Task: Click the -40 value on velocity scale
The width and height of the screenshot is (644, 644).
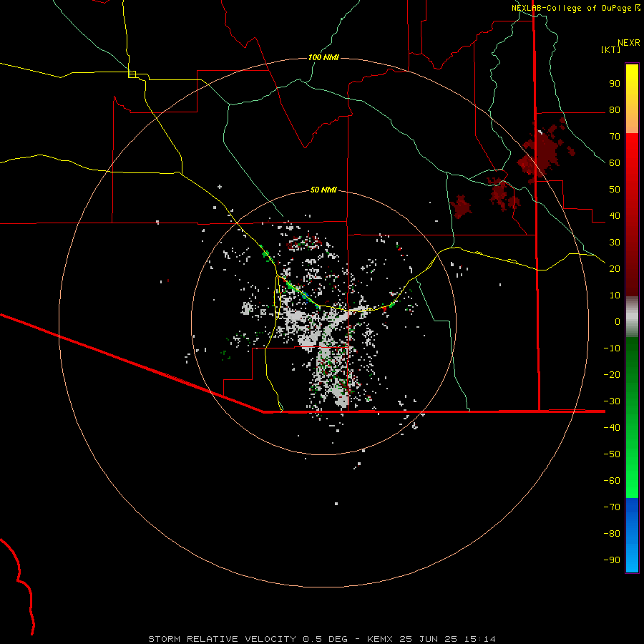Action: 612,428
